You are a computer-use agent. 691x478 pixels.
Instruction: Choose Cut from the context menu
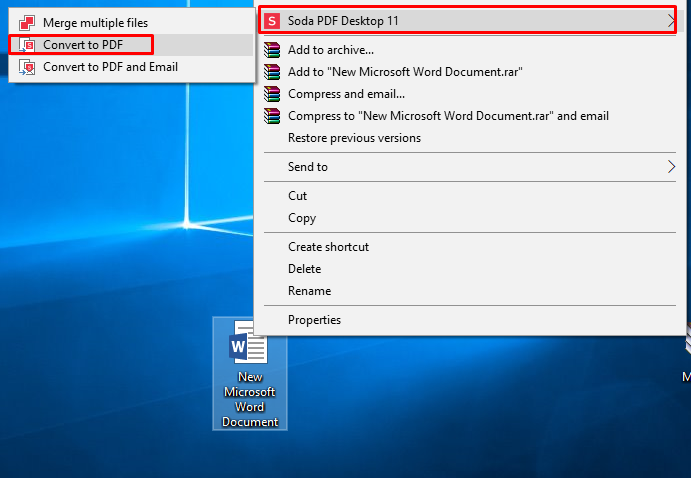[470, 196]
